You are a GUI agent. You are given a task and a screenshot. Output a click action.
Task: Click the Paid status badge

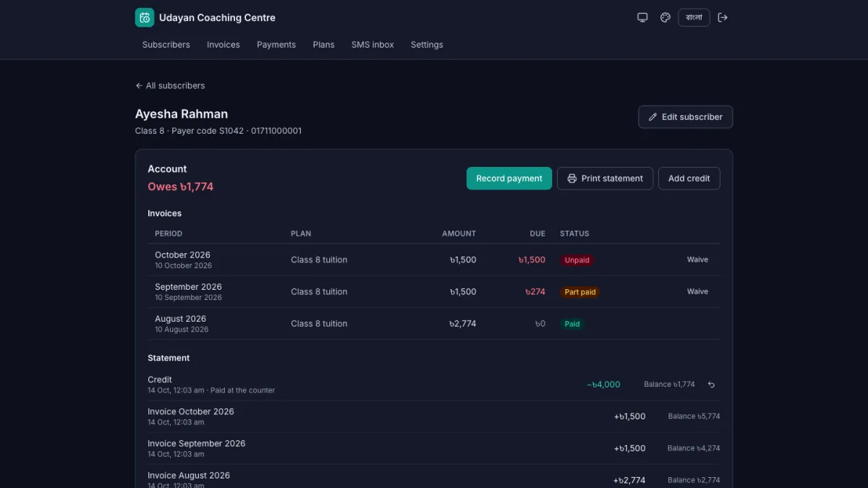572,324
